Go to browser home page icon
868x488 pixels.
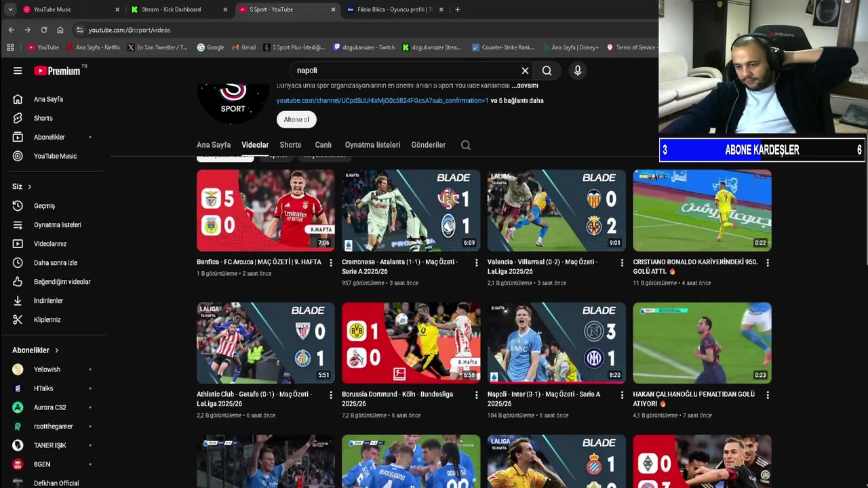tap(60, 30)
